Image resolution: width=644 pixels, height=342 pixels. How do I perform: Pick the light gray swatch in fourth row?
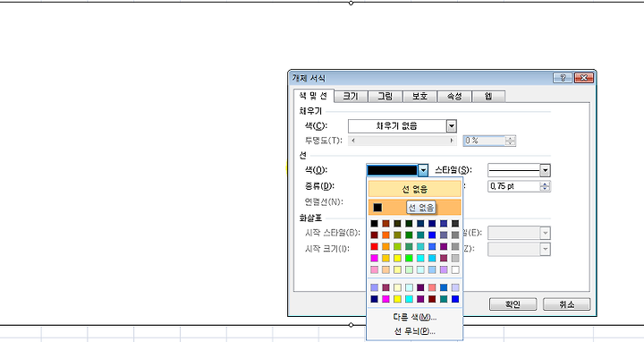455,258
